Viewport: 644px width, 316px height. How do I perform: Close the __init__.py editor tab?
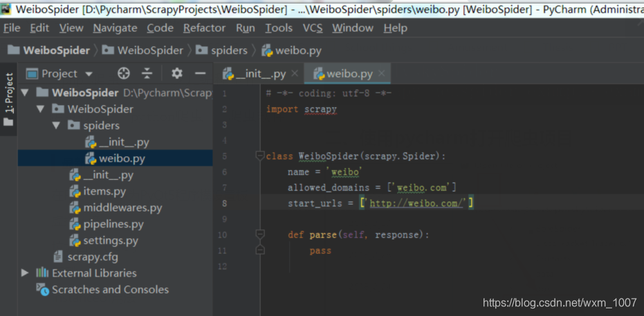pos(294,74)
